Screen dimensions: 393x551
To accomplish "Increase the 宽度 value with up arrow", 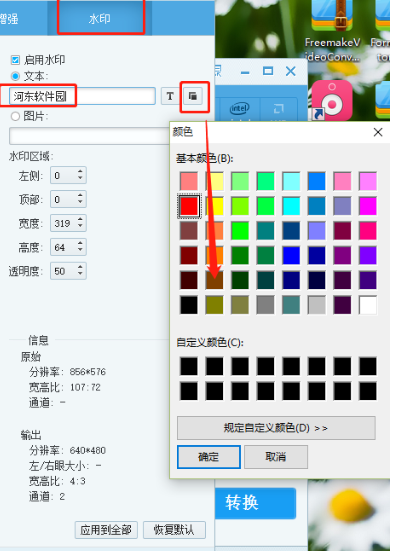I will (x=80, y=219).
